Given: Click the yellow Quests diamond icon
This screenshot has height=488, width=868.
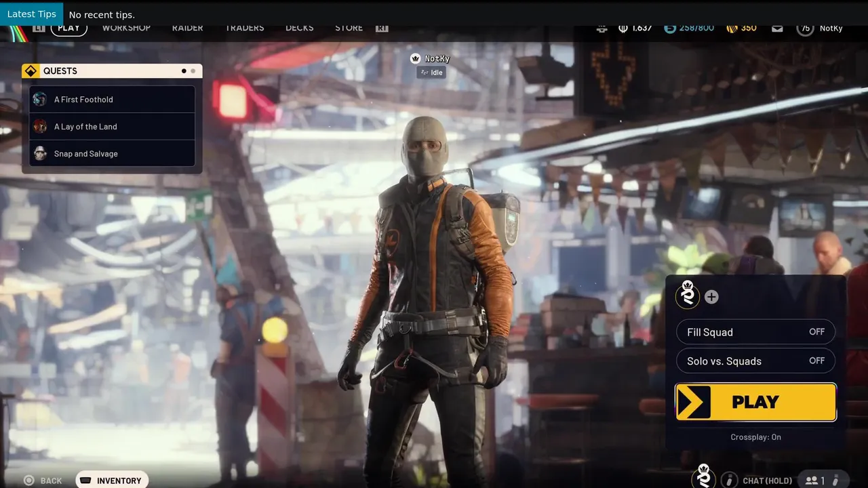Looking at the screenshot, I should click(31, 71).
